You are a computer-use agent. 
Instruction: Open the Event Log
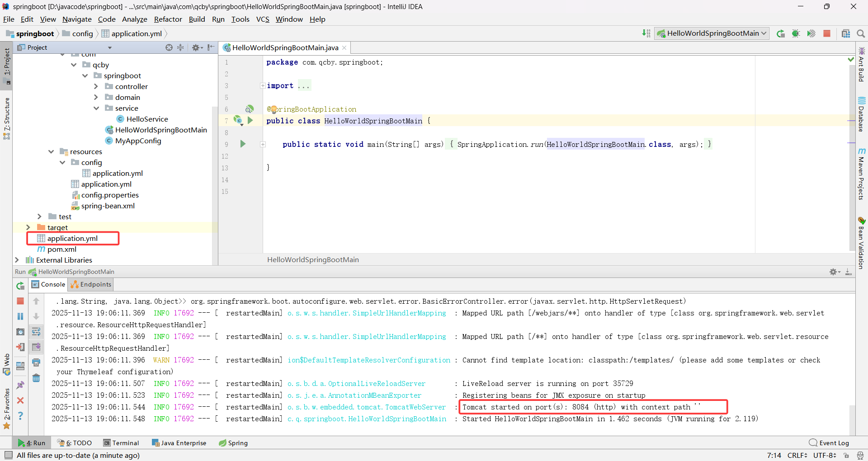tap(829, 443)
